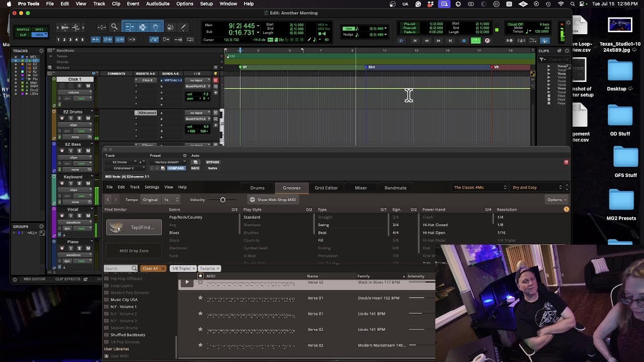Solo the EZ Bass track
The height and width of the screenshot is (362, 644).
pos(79,151)
